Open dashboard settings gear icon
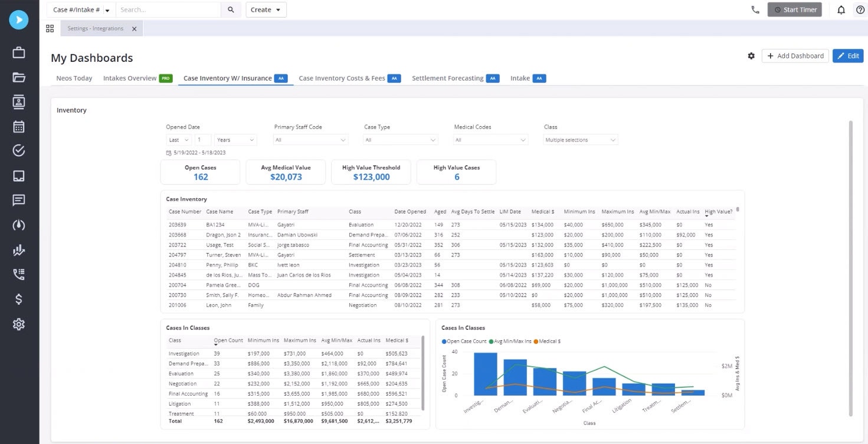The image size is (868, 444). coord(751,56)
